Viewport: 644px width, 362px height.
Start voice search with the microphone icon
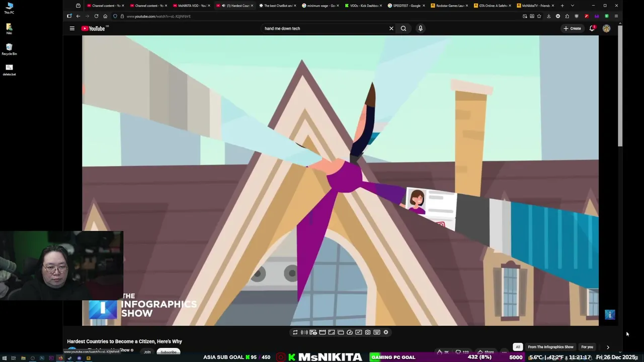pyautogui.click(x=420, y=28)
